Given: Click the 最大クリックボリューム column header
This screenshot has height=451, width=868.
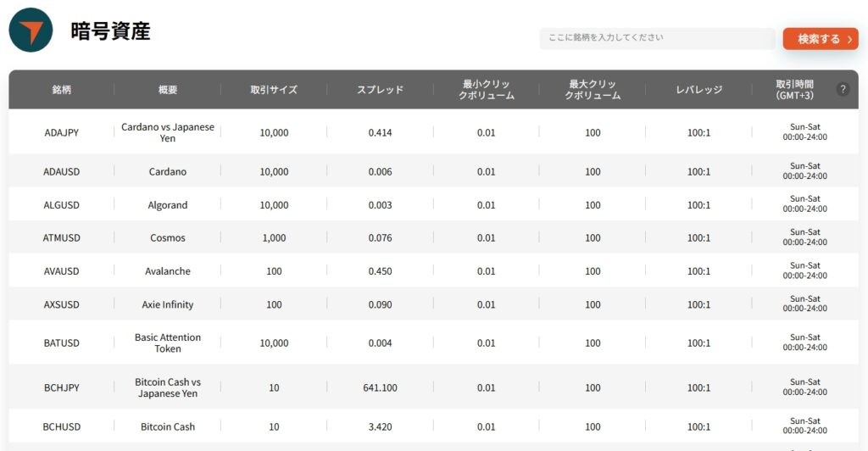Looking at the screenshot, I should pyautogui.click(x=593, y=90).
